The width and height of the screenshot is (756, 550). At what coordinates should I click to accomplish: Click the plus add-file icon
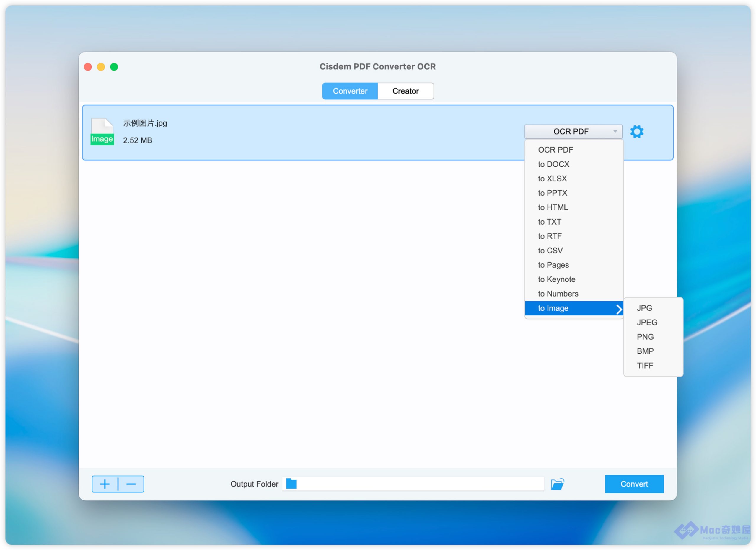point(105,484)
